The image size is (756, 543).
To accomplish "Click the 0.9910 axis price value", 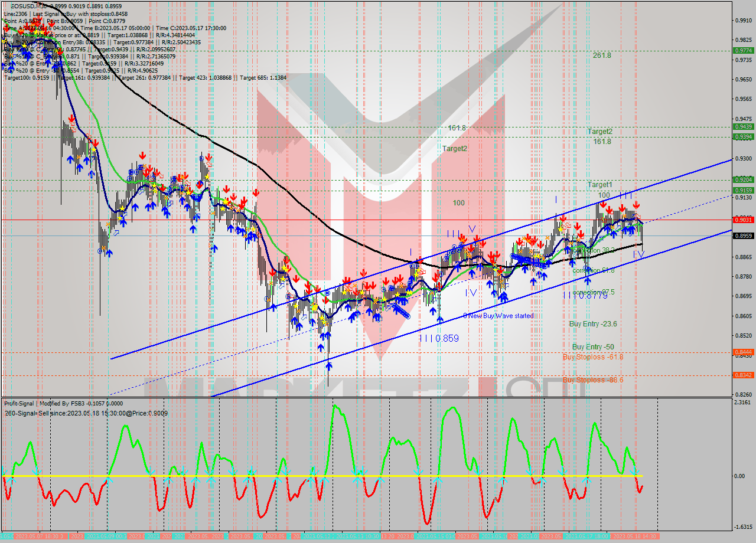I will (742, 20).
